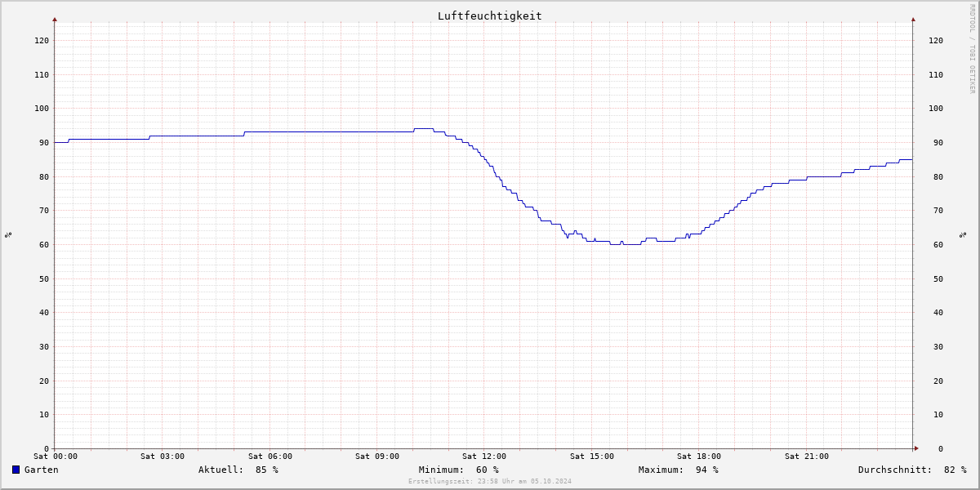Click the red x-axis arrowhead at right end
Image resolution: width=980 pixels, height=490 pixels.
[x=916, y=448]
